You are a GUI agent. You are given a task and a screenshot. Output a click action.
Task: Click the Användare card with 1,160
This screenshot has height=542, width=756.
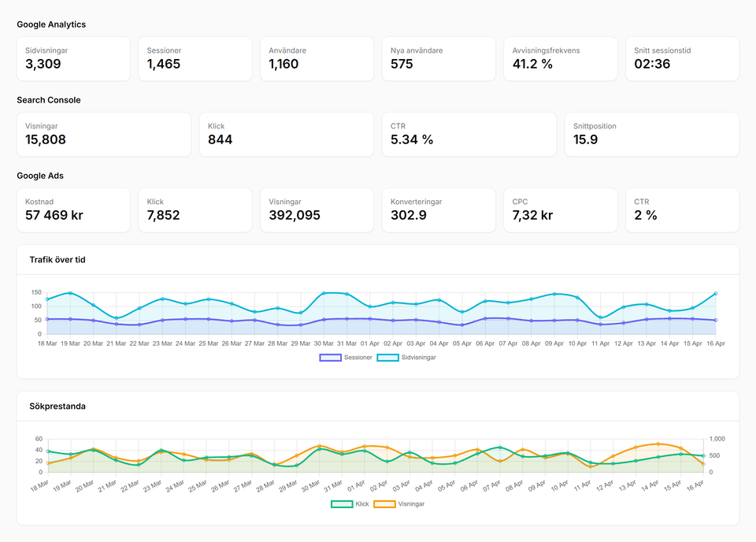(317, 58)
